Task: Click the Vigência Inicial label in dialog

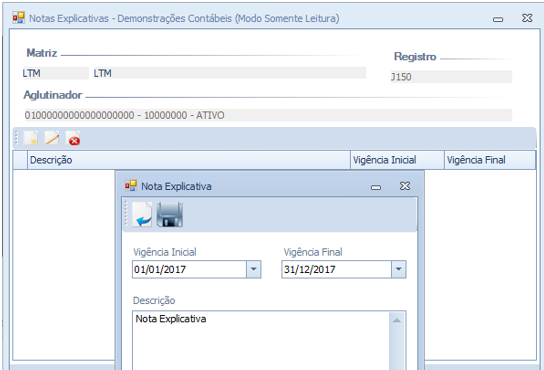Action: 165,252
